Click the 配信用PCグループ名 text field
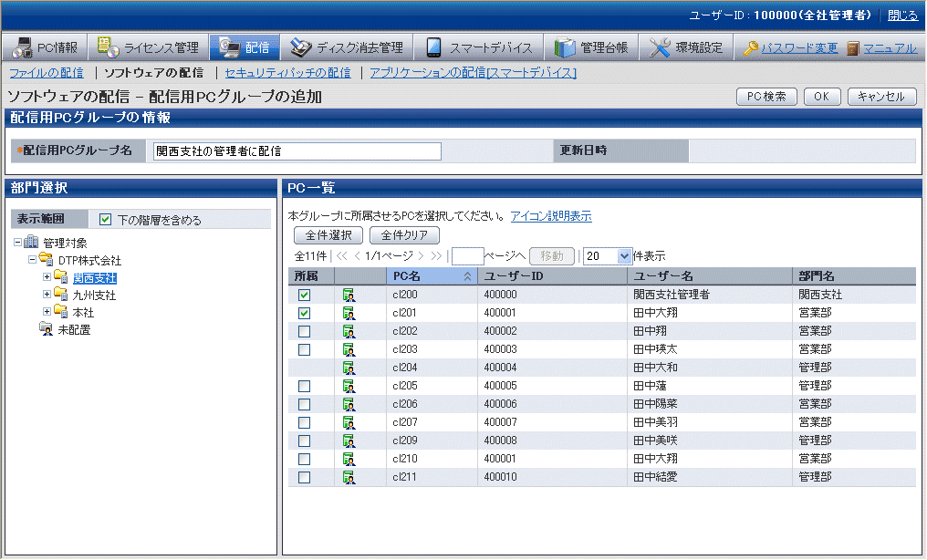Image resolution: width=927 pixels, height=560 pixels. (297, 151)
